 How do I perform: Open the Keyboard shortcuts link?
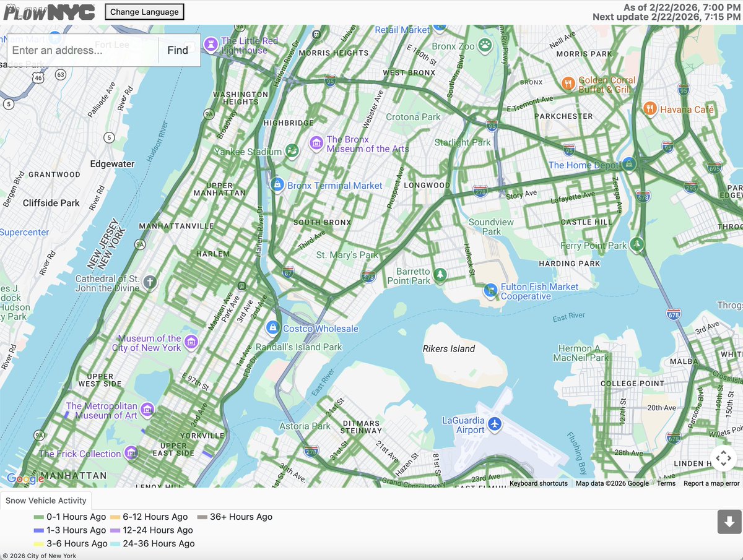(x=538, y=483)
